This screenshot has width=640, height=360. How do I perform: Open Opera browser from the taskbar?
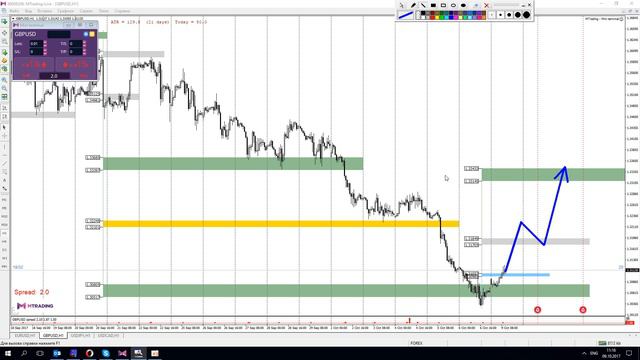click(89, 353)
